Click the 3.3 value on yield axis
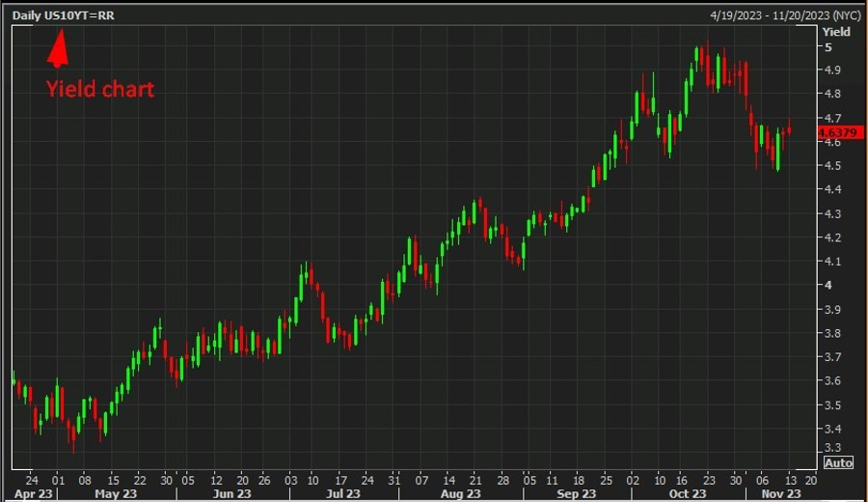 832,448
